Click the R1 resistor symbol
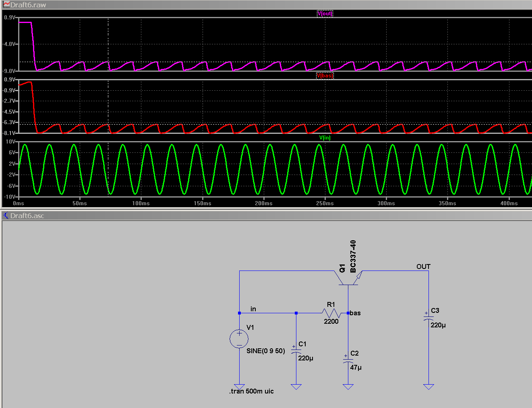This screenshot has height=408, width=532. coord(331,313)
